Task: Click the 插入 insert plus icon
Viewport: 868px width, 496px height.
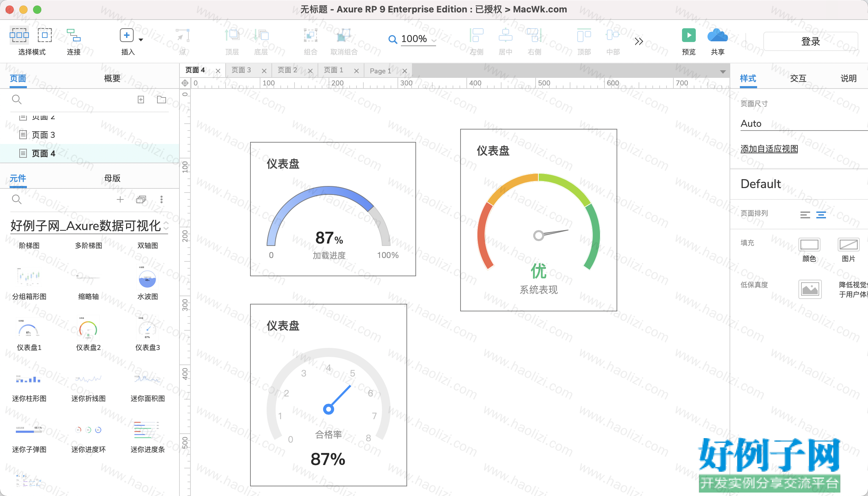Action: point(127,35)
